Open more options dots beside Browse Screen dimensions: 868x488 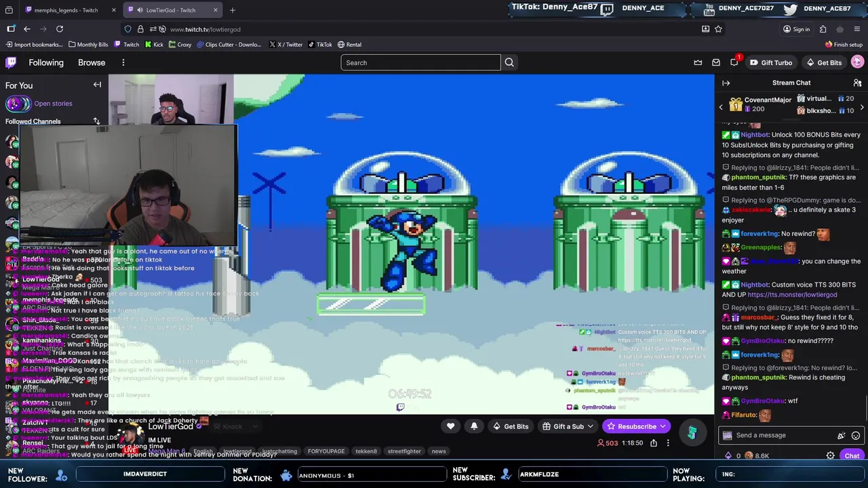coord(123,62)
